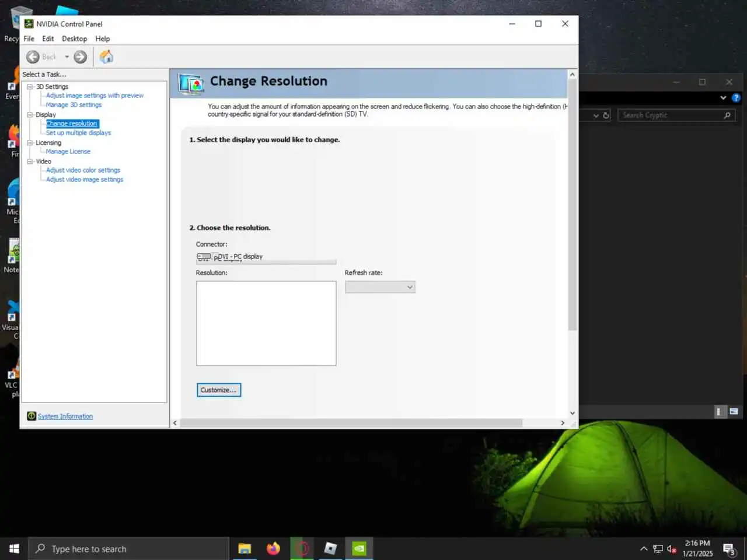
Task: Click the NVIDIA Control Panel title icon
Action: point(29,24)
